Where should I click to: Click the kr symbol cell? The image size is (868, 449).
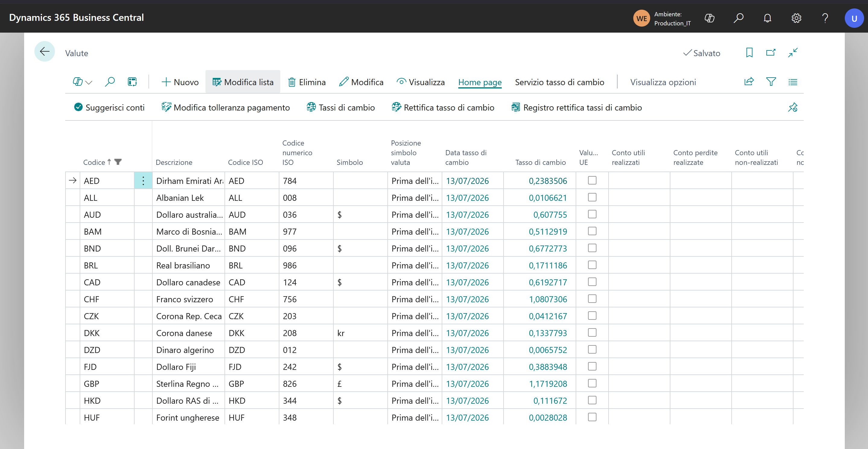click(x=360, y=333)
